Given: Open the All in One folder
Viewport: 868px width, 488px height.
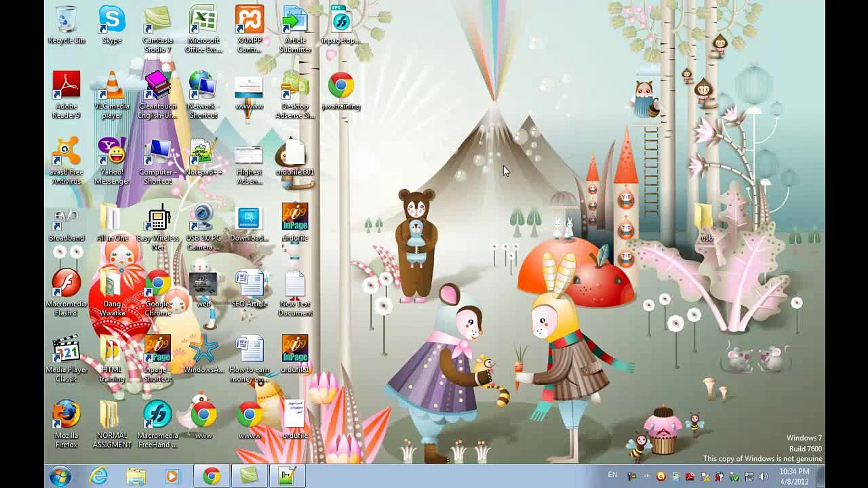Looking at the screenshot, I should click(x=112, y=222).
